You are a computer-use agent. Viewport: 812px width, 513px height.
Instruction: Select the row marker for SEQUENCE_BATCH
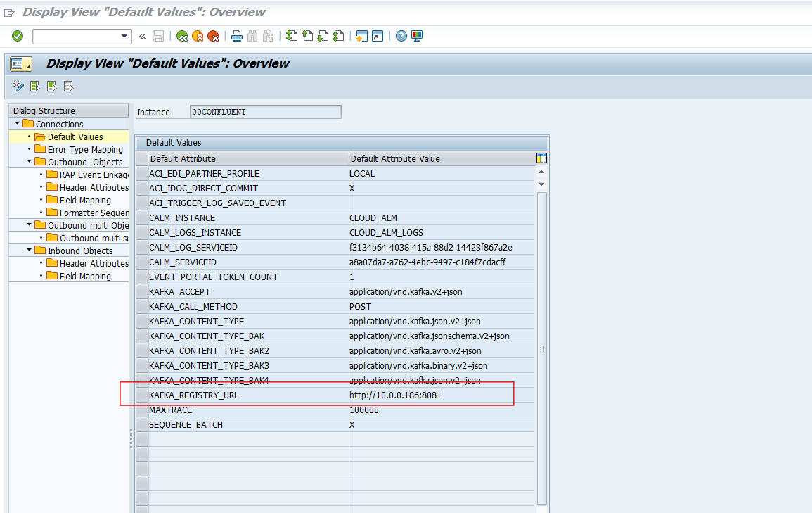[142, 424]
